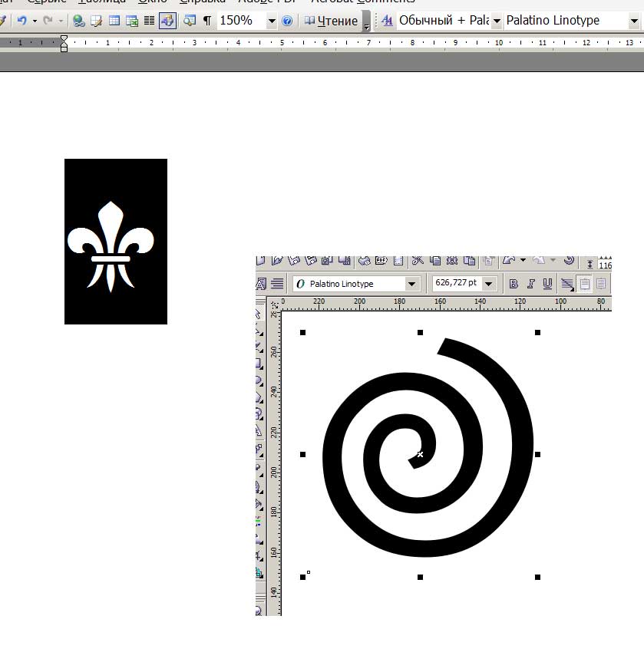Click the fleur-de-lis picture in the document
Screen dimensions: 644x652
click(x=116, y=242)
